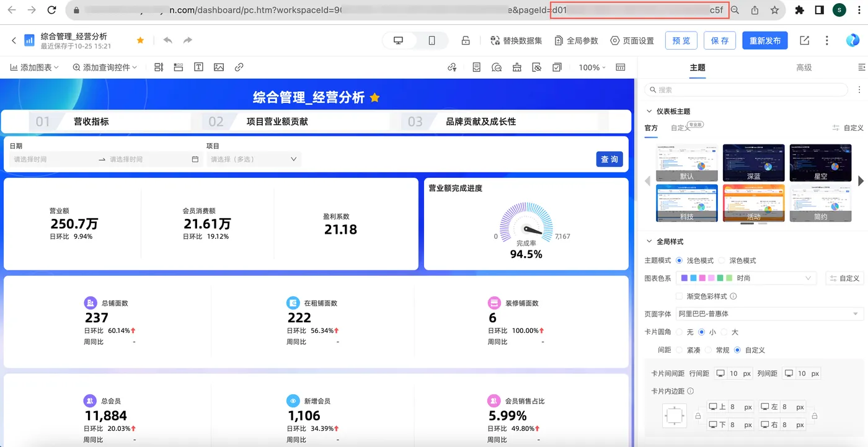Switch to the 主题 theme tab
Screen dimensions: 868x447
point(697,68)
